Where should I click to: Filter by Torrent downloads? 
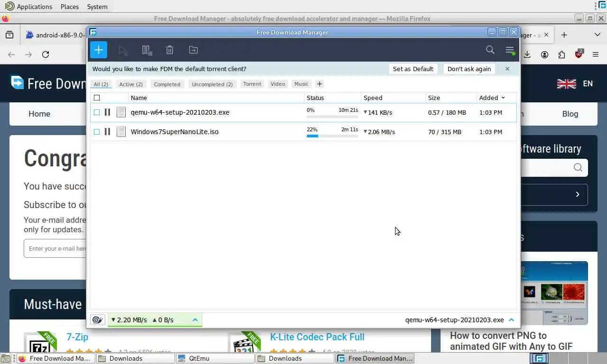pos(252,84)
